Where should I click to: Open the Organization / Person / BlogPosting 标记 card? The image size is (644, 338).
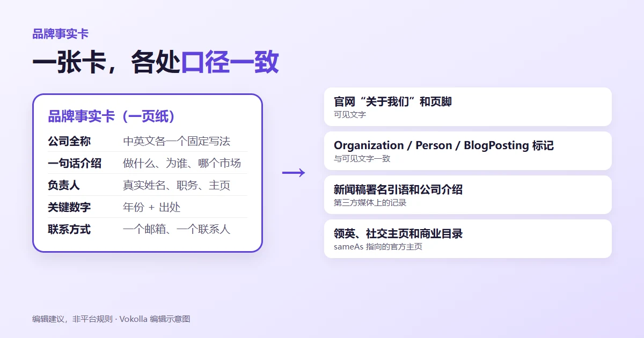pyautogui.click(x=468, y=151)
